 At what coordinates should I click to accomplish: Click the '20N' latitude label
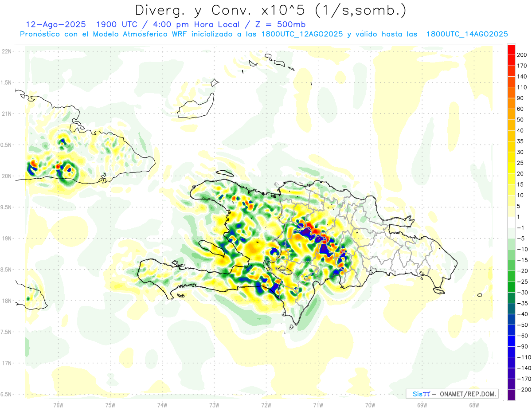click(x=6, y=176)
